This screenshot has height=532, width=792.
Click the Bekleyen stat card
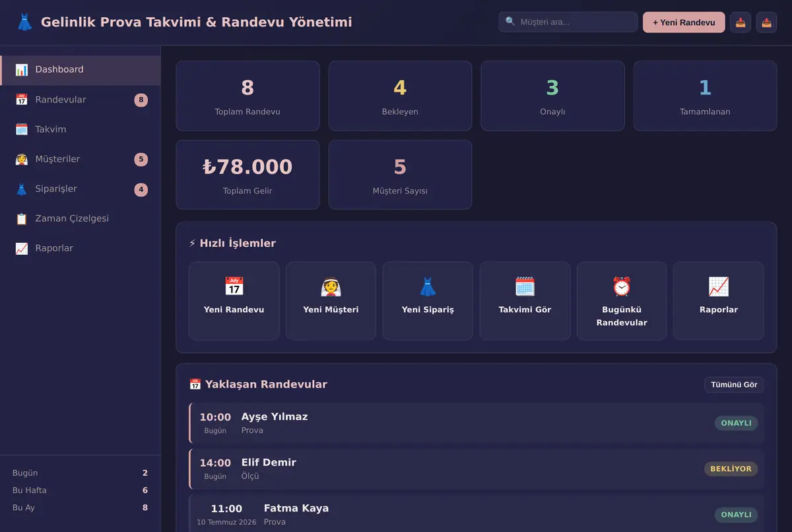(x=400, y=96)
